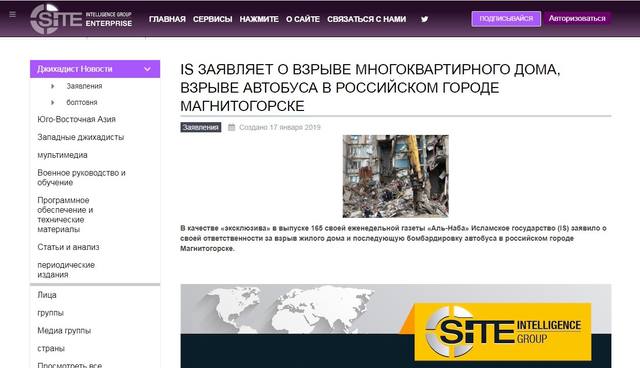The width and height of the screenshot is (640, 368).
Task: Click СВЯЗАТЬСЯ С НАМИ in navigation
Action: point(367,19)
